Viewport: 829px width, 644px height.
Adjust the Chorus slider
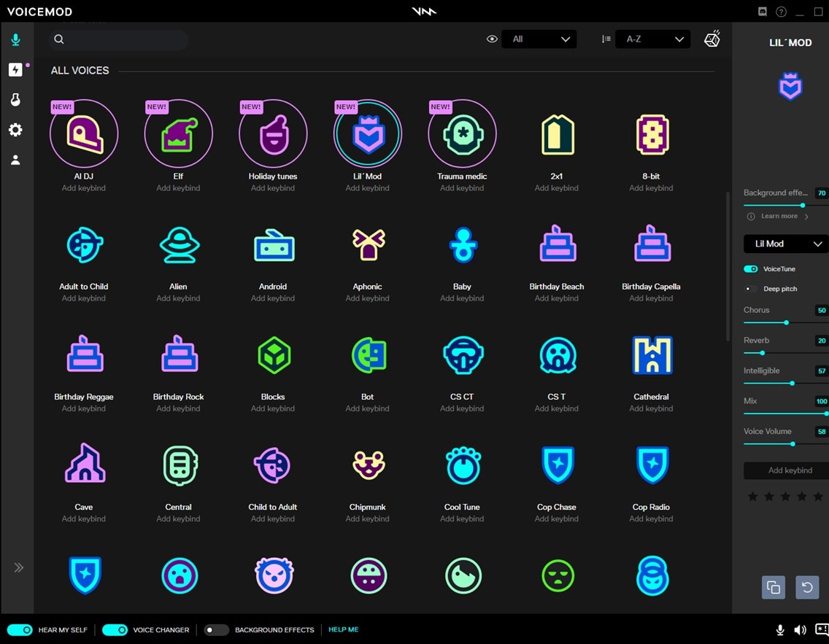pos(786,322)
